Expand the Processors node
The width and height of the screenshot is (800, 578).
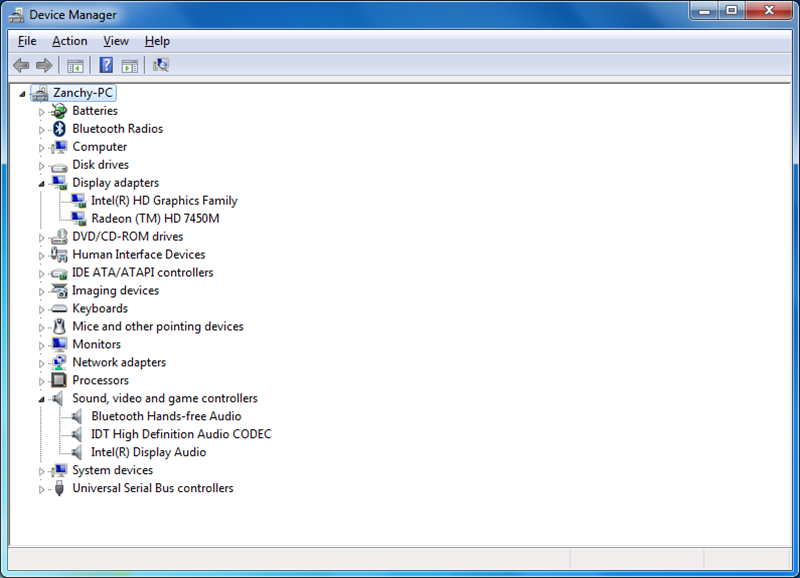click(x=41, y=381)
